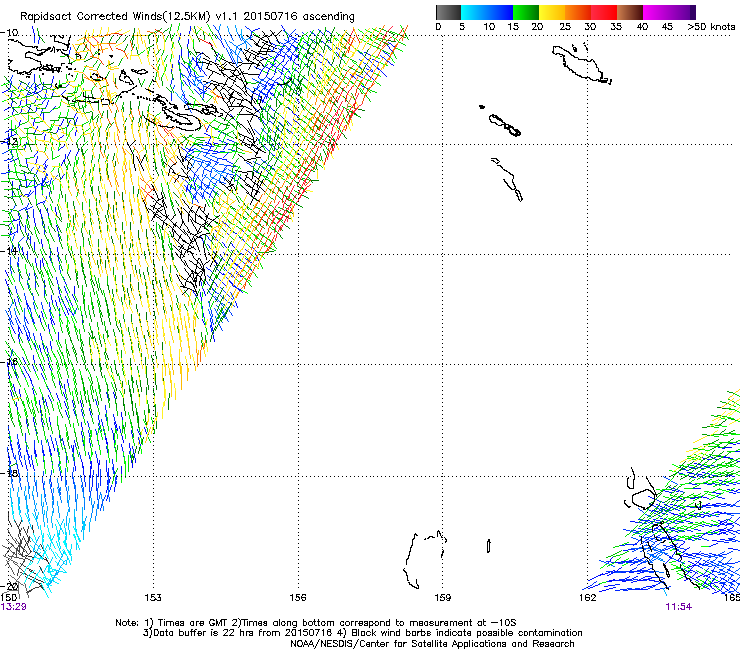Click the '25' legend scale label

pos(565,27)
